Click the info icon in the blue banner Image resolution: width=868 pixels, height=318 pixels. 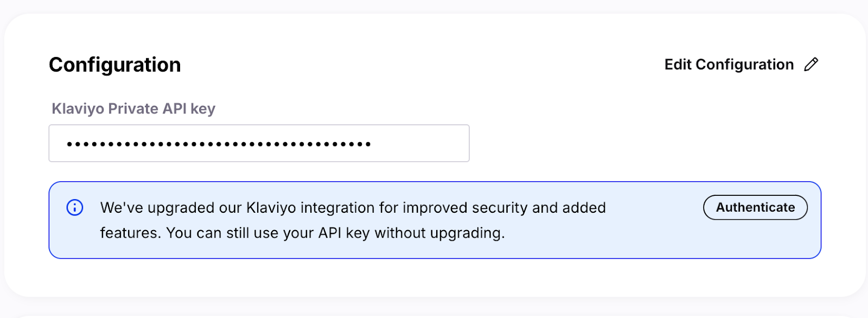click(75, 207)
